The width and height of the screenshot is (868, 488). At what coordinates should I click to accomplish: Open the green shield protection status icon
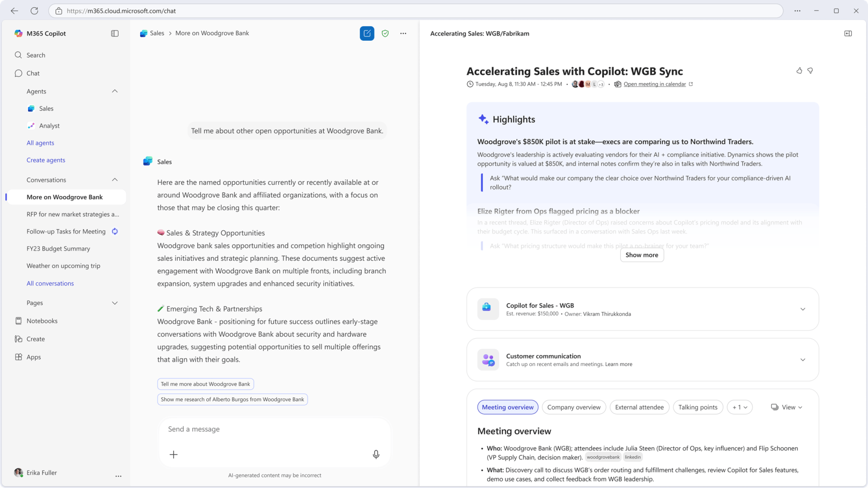tap(385, 33)
